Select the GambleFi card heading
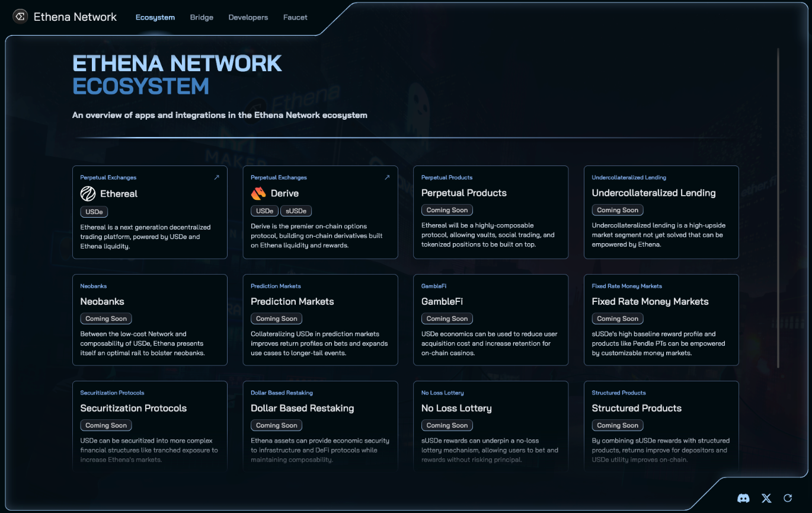 (x=442, y=301)
